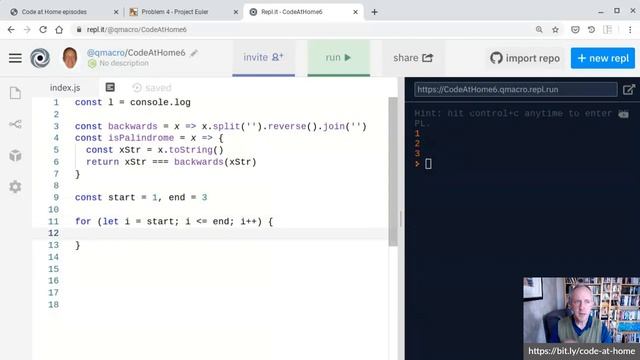The image size is (640, 360).
Task: Click the reading list panel extension icon
Action: pyautogui.click(x=607, y=29)
